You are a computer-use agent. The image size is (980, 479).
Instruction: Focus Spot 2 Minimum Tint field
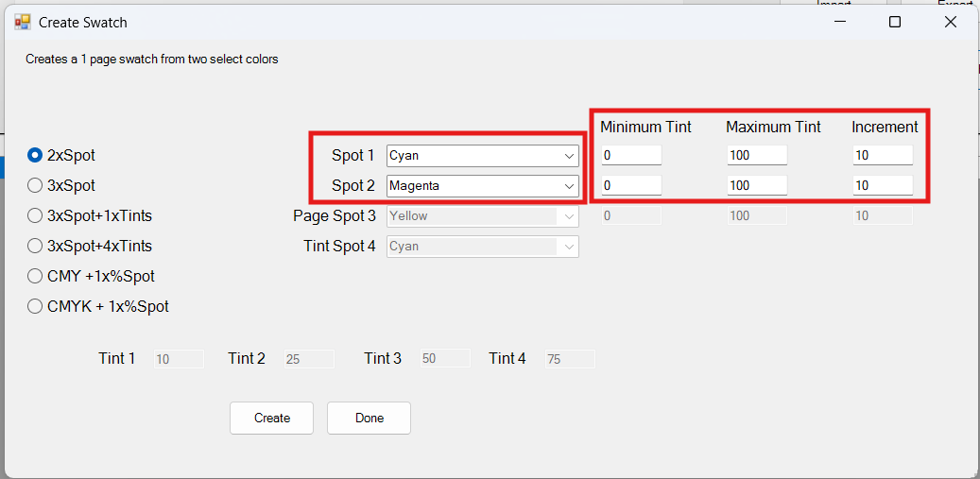tap(631, 185)
